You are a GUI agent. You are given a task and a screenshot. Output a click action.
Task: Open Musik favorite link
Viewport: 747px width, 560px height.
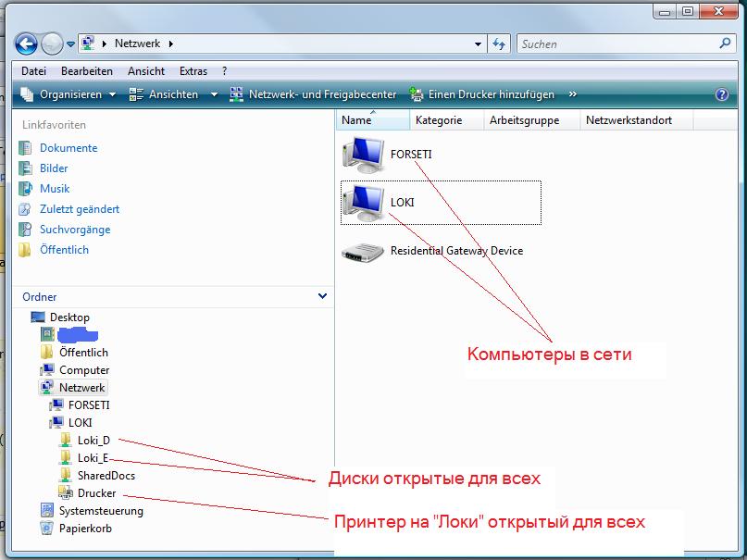55,189
